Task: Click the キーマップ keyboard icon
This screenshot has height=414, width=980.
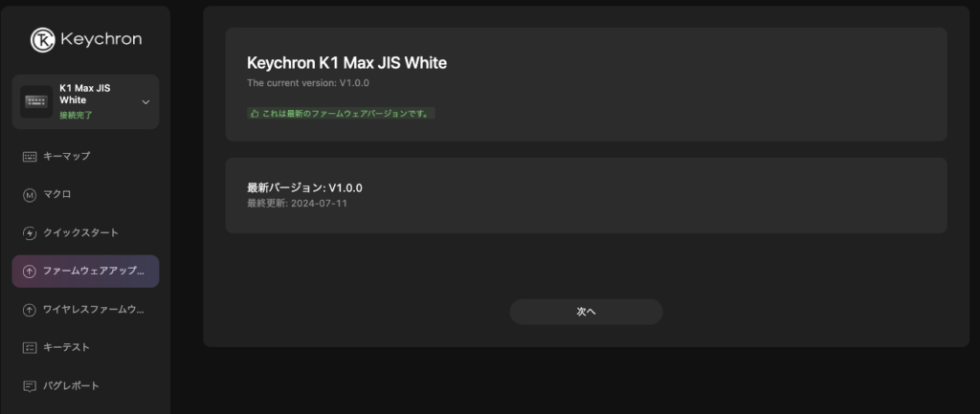Action: tap(30, 156)
